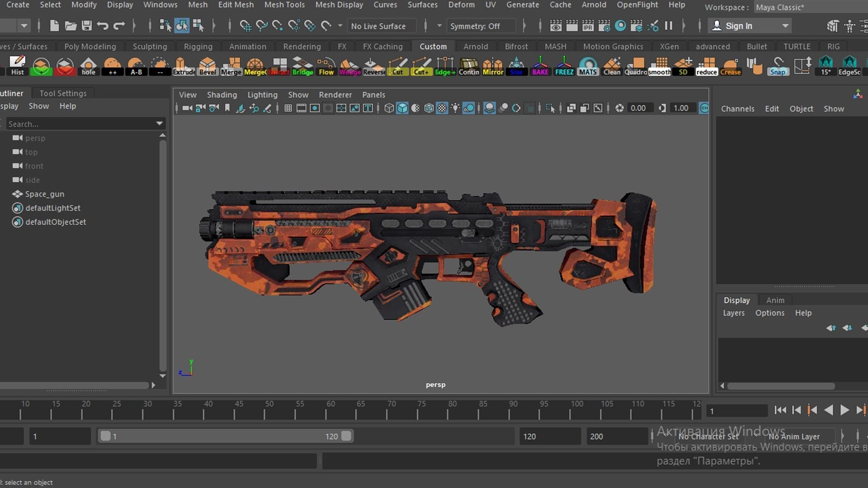Screen dimensions: 868x488
Task: Click the Save Scene floppy icon
Action: [87, 26]
